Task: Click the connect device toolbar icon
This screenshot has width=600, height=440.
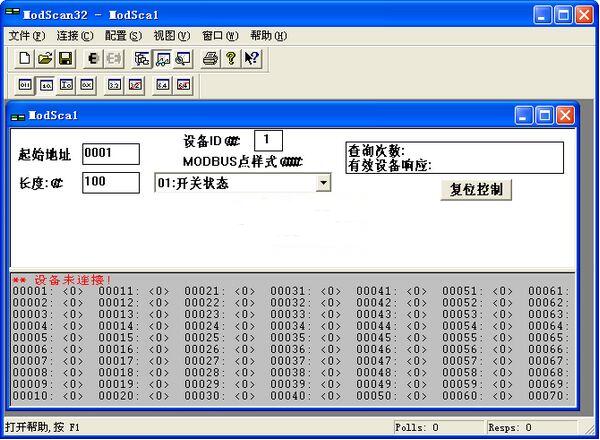Action: pos(93,59)
